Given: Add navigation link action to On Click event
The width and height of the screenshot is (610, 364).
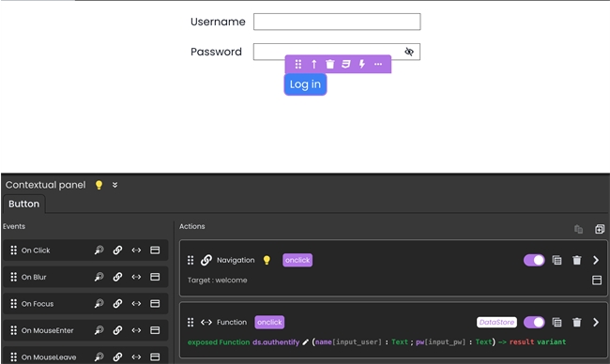Looking at the screenshot, I should click(x=117, y=250).
